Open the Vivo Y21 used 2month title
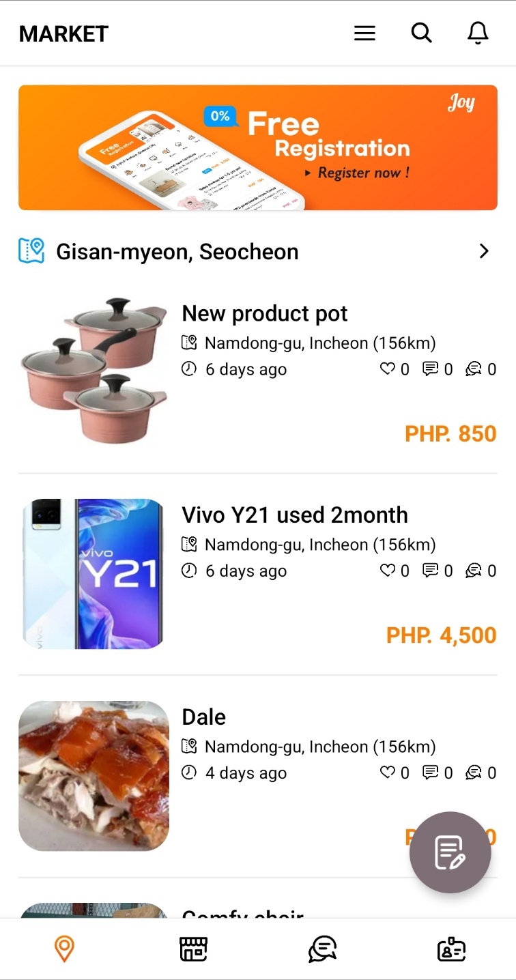 tap(294, 515)
